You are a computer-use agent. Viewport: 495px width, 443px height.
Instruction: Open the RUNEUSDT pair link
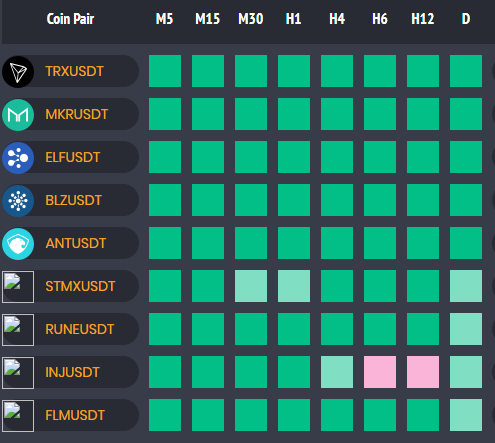click(80, 329)
